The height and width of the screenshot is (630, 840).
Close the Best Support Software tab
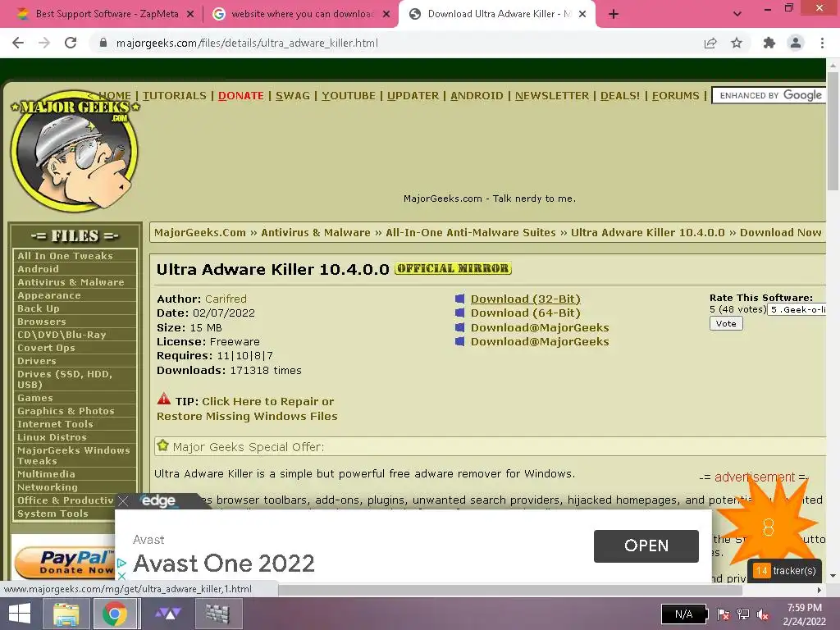pos(190,15)
